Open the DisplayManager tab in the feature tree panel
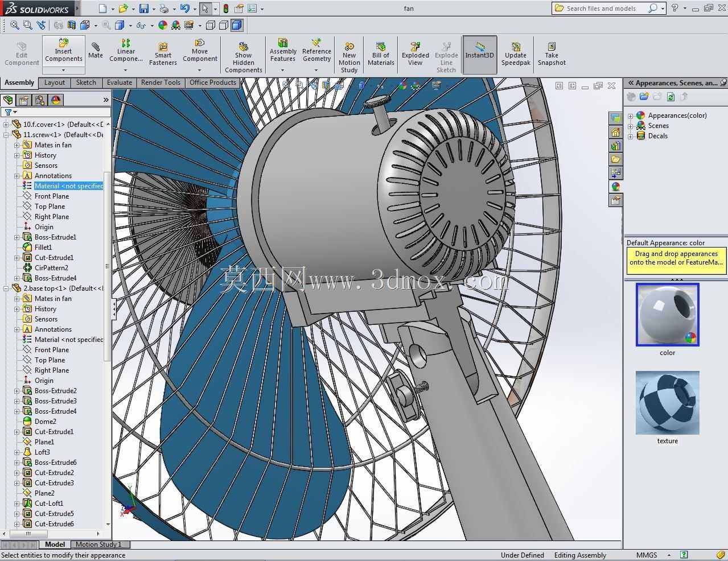The height and width of the screenshot is (561, 728). tap(56, 100)
